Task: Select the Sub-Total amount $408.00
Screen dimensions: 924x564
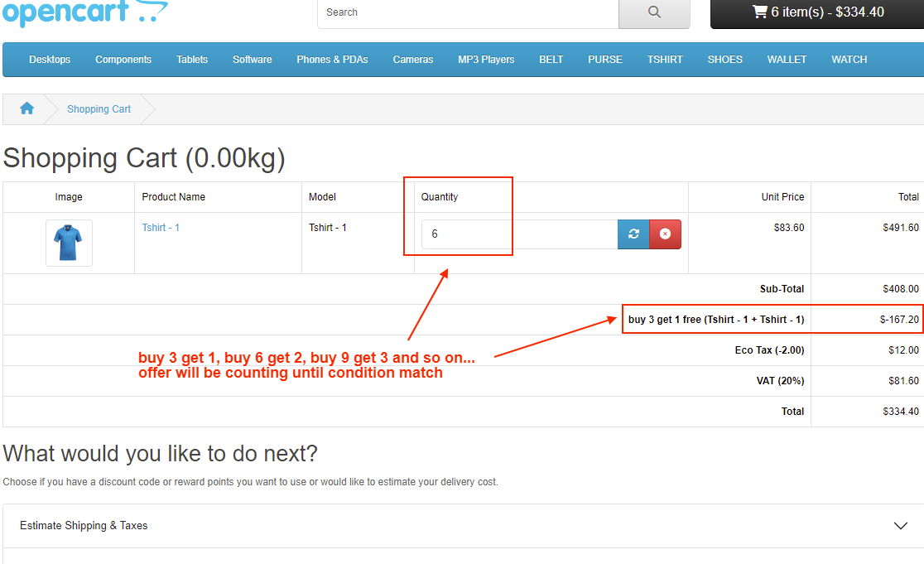Action: tap(901, 289)
